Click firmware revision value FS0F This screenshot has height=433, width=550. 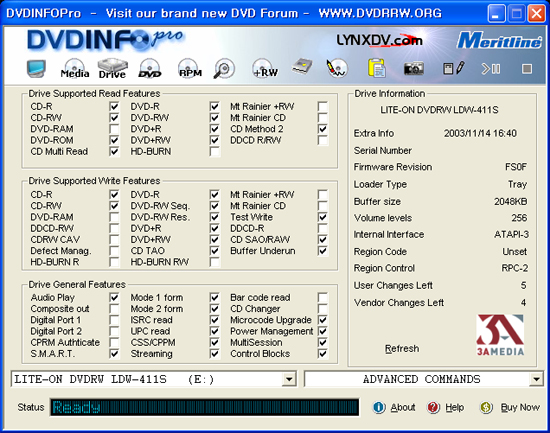pos(516,167)
